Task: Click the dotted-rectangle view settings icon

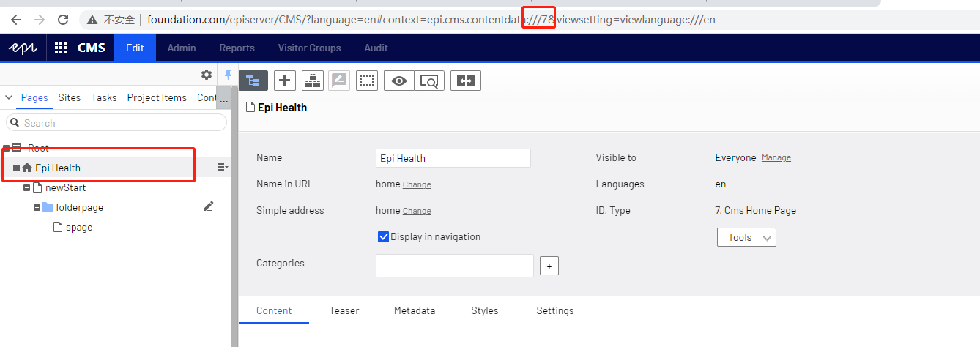Action: (x=367, y=81)
